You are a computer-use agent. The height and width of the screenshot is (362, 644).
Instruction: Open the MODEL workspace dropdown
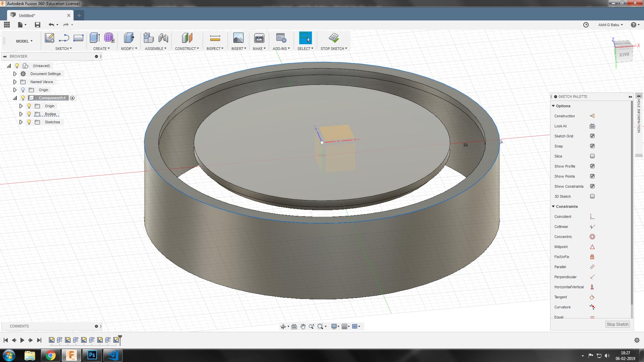(24, 41)
